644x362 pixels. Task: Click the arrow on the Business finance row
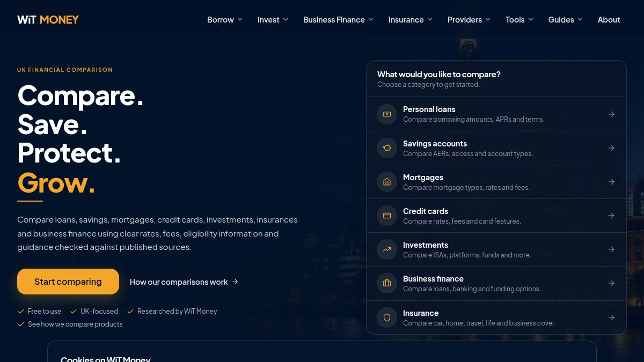611,283
